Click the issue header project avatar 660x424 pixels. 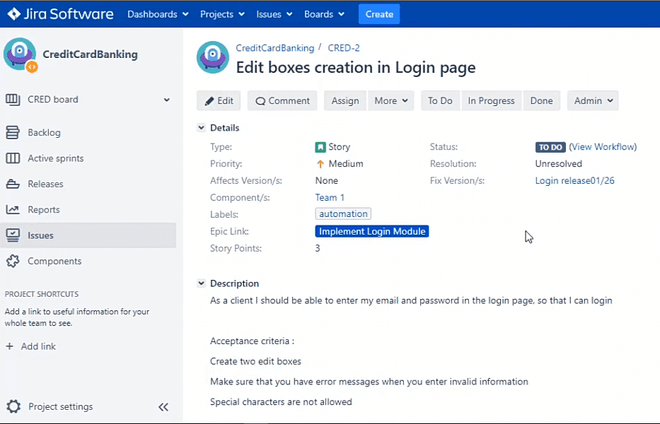[x=213, y=57]
